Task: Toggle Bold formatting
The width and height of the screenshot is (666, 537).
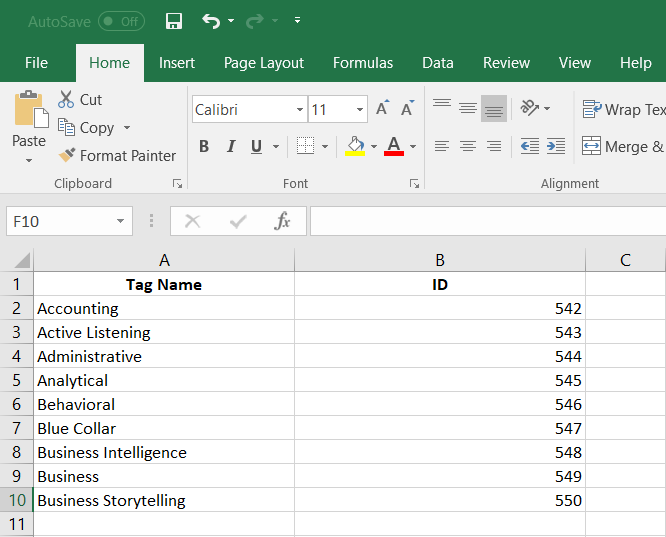Action: (204, 146)
